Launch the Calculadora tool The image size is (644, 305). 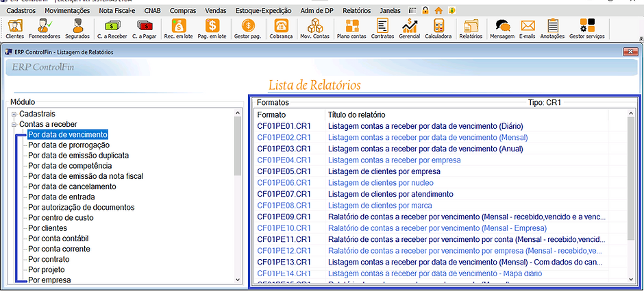tap(438, 29)
